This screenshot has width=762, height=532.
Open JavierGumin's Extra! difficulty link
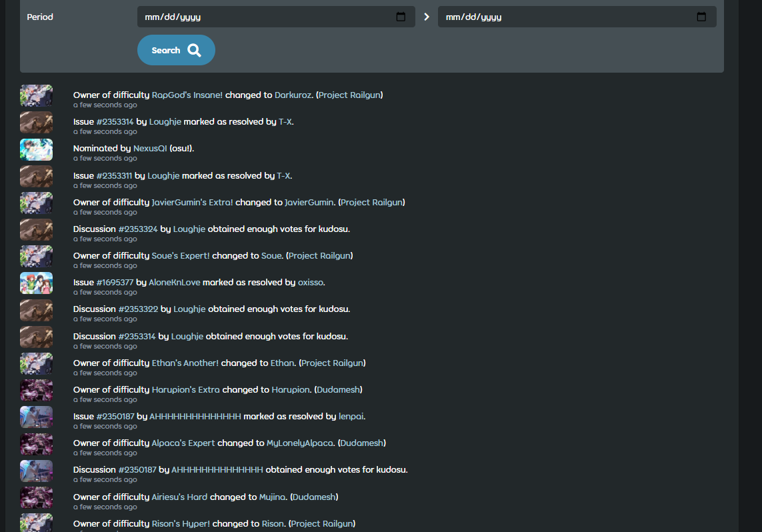[x=193, y=203]
